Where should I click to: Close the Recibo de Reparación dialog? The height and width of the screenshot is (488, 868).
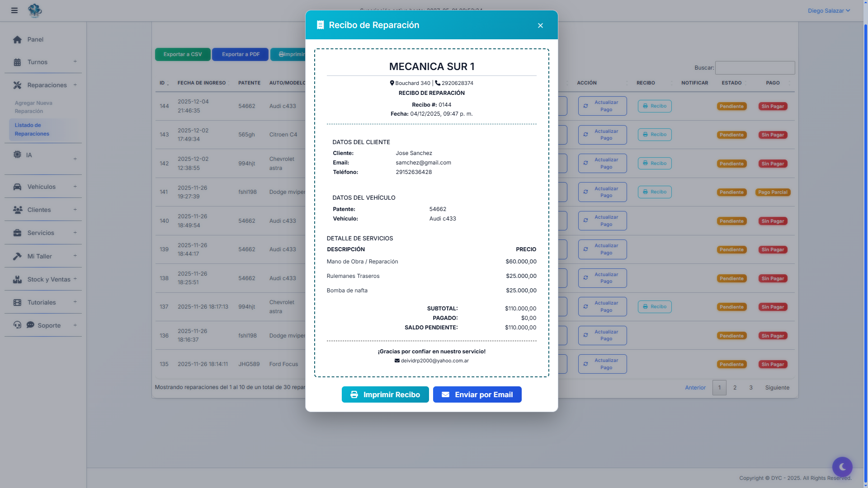coord(540,26)
